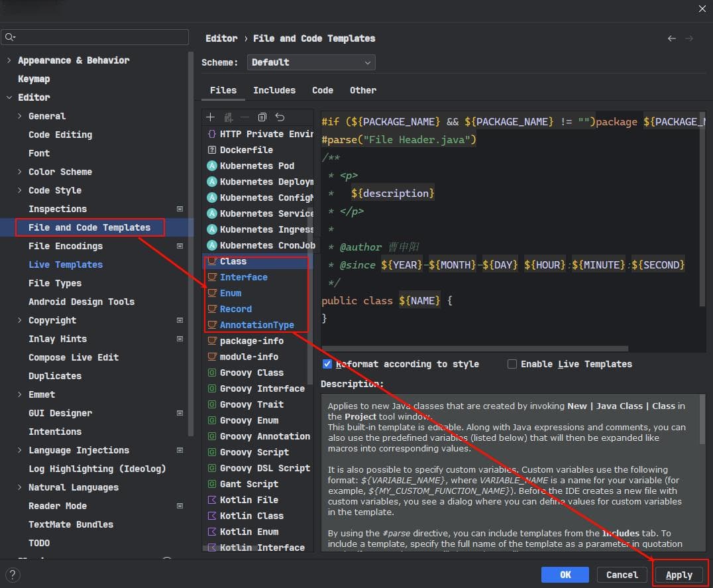Select the Record template icon
713x588 pixels.
click(x=212, y=309)
